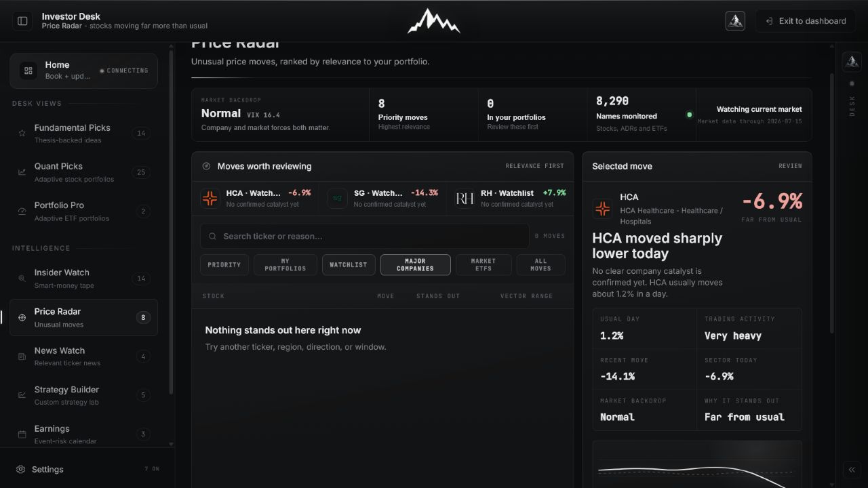The image size is (868, 488).
Task: Sort by the Move column header
Action: pos(386,296)
